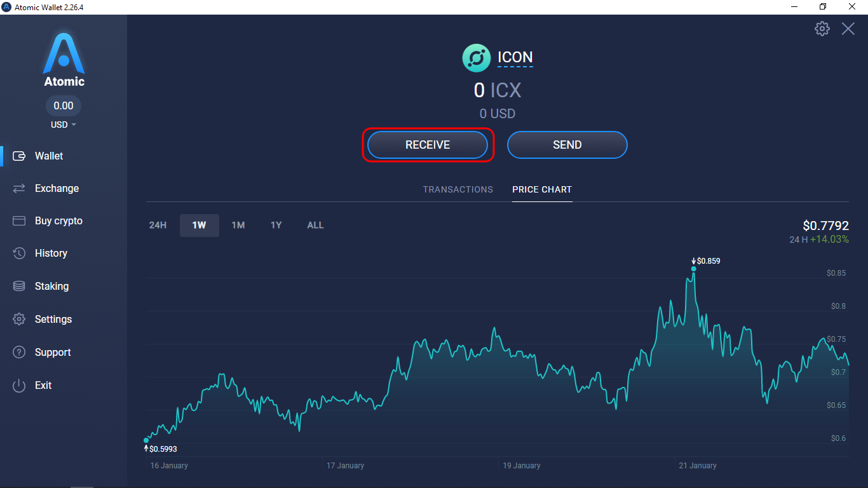The height and width of the screenshot is (488, 868).
Task: Click the $0.5993 low point marker
Action: click(x=146, y=440)
